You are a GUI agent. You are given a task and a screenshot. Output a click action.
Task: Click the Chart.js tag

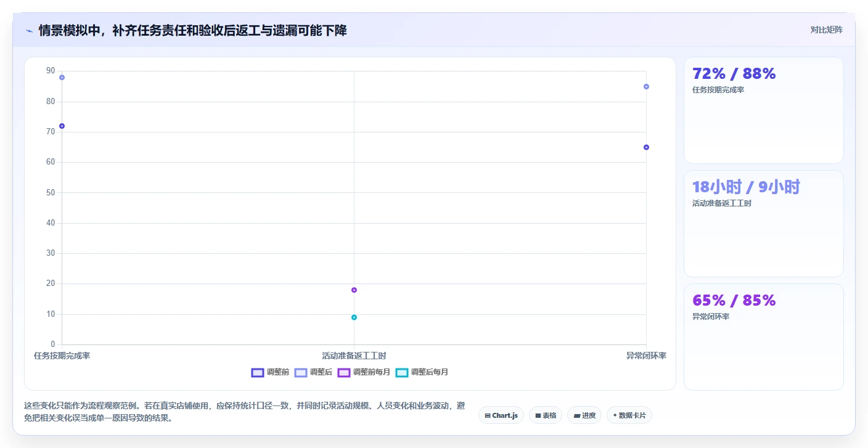tap(501, 415)
